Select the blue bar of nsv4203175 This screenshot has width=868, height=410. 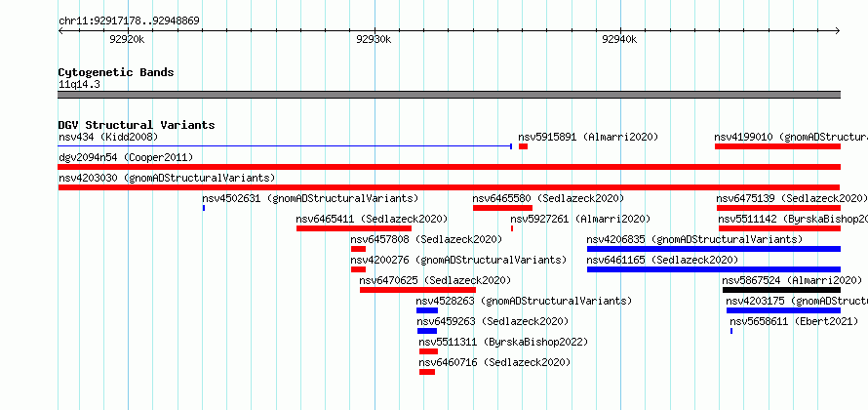pos(784,310)
